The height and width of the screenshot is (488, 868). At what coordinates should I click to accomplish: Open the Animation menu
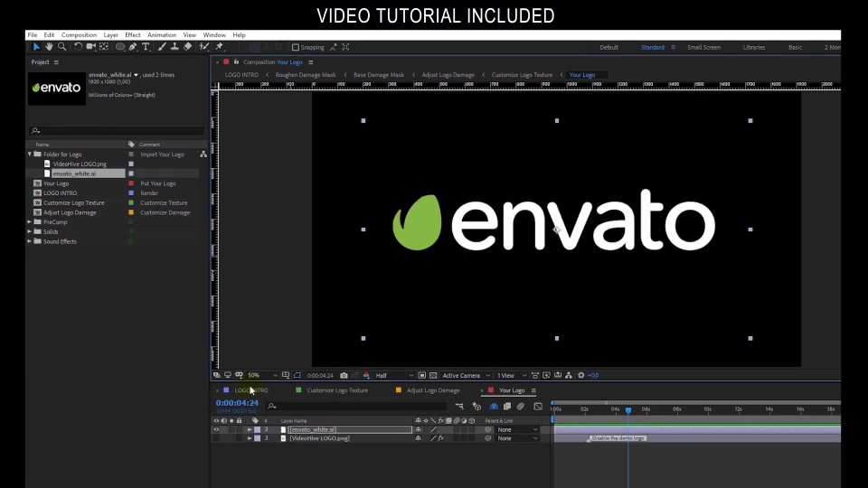click(162, 35)
